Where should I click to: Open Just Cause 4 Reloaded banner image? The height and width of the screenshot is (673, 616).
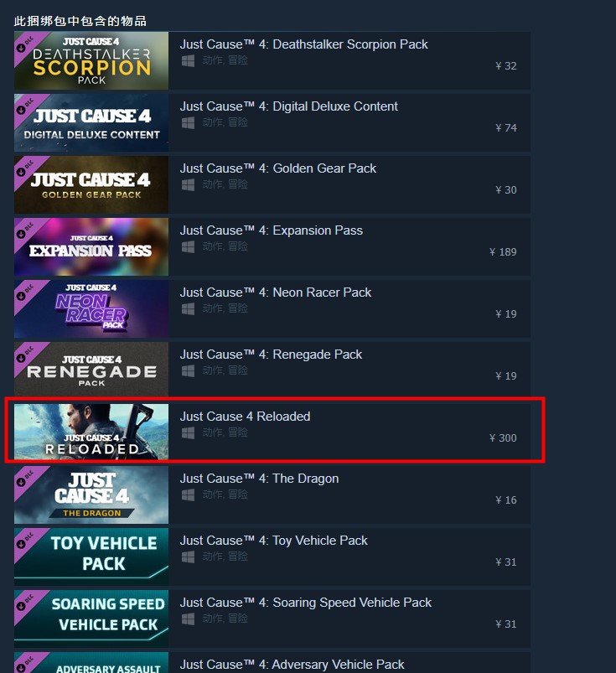(x=91, y=432)
